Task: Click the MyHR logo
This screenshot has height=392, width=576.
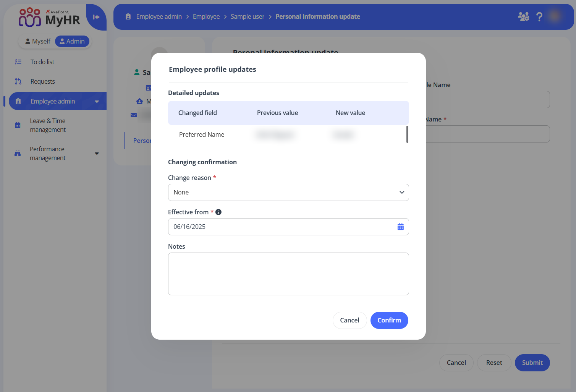Action: pyautogui.click(x=50, y=18)
